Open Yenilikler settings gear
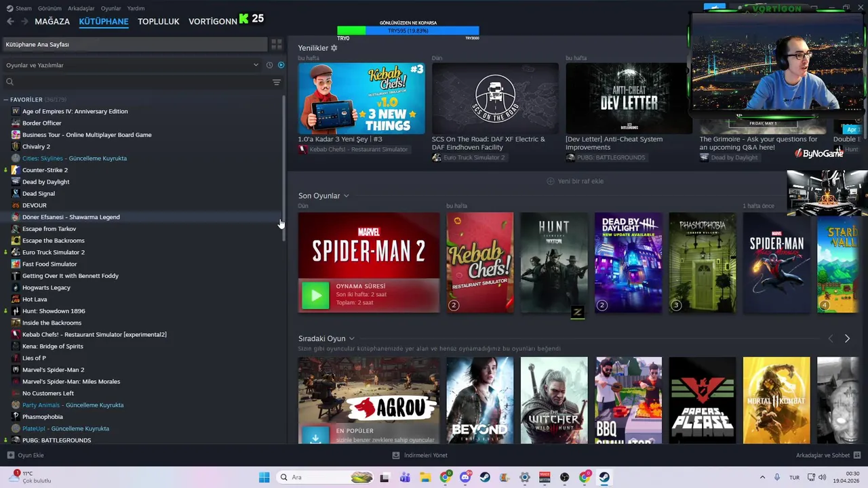This screenshot has height=488, width=868. (x=334, y=48)
